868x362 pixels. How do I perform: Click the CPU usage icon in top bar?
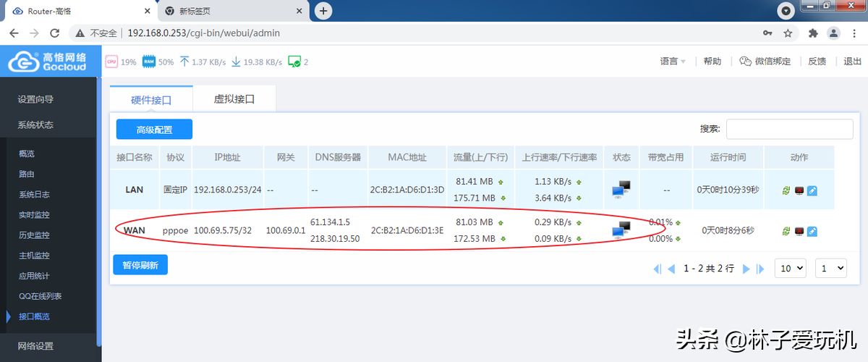click(x=111, y=62)
